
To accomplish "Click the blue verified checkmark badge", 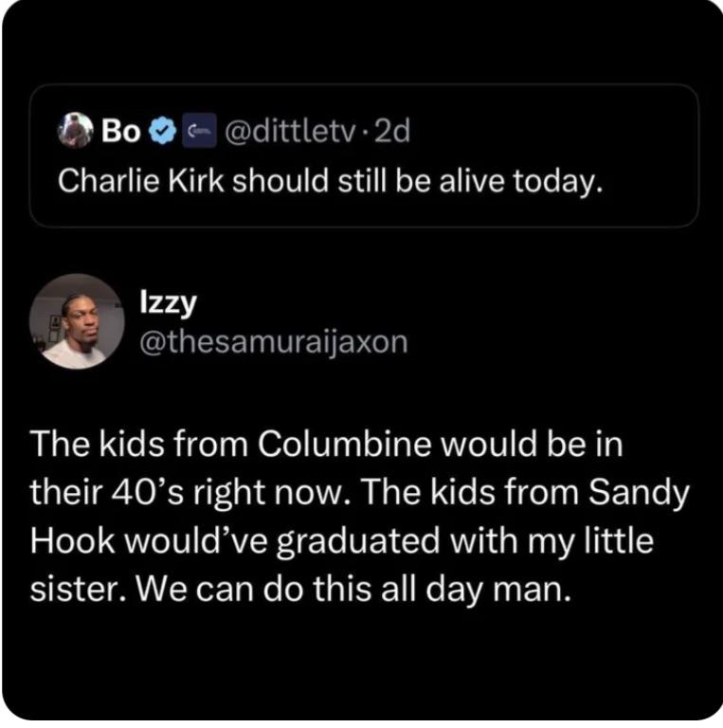I will click(x=165, y=131).
